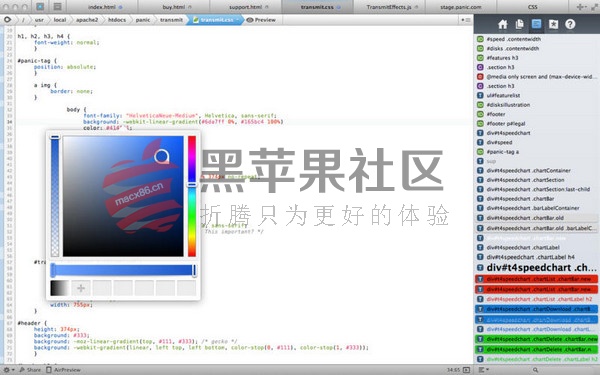600x375 pixels.
Task: Click the red icon beside @media only screen
Action: [x=480, y=77]
